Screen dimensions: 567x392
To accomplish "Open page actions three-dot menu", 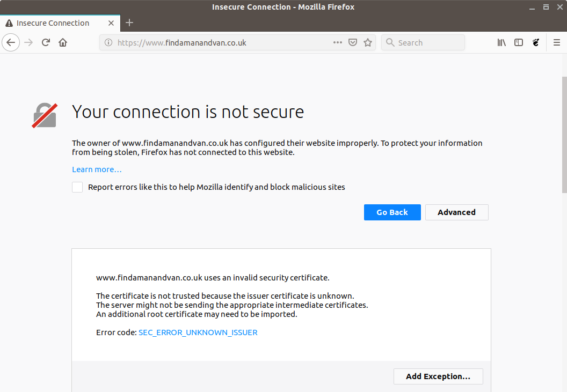I will 338,43.
